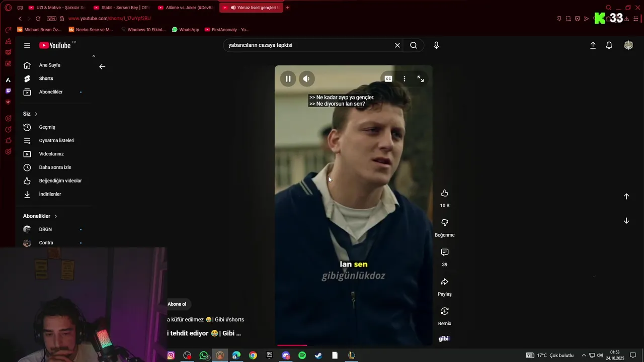This screenshot has height=362, width=644.
Task: Open the Neeko Sese ve M... bookmark
Action: pos(91,30)
